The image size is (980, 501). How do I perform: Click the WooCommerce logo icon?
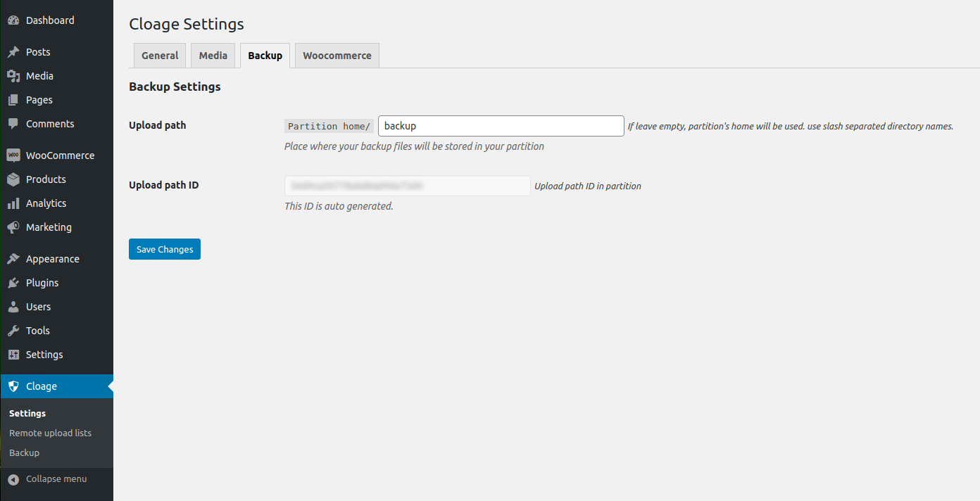[13, 156]
